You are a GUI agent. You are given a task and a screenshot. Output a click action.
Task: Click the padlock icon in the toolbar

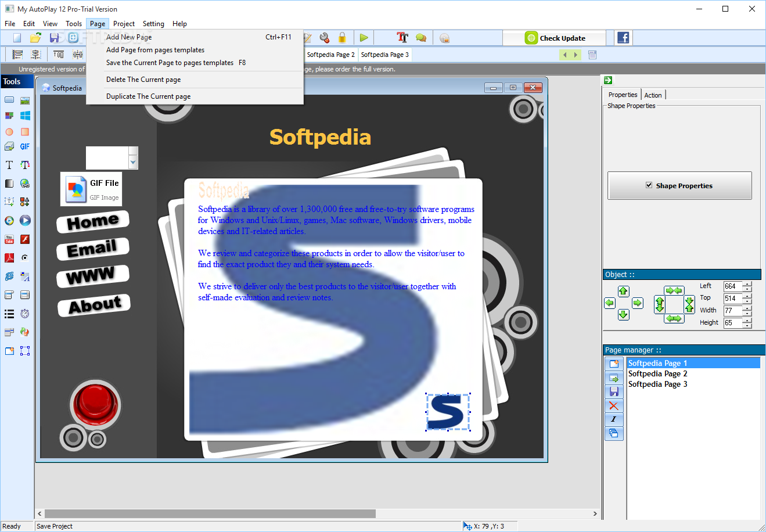pos(342,38)
